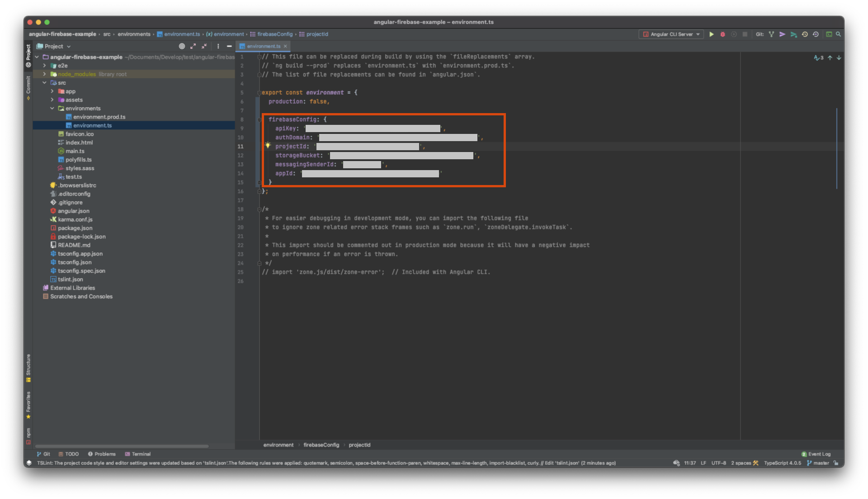Toggle the Structure tool window stripe
This screenshot has width=868, height=499.
click(x=28, y=367)
